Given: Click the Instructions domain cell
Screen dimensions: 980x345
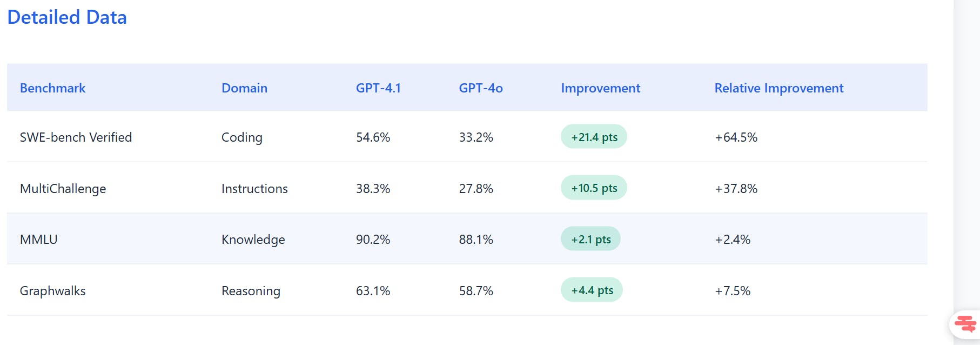Looking at the screenshot, I should click(254, 189).
